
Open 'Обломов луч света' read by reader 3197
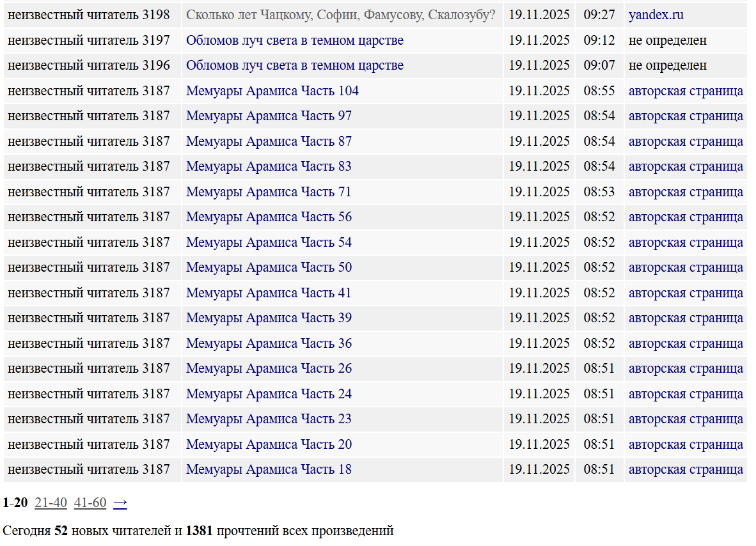point(294,40)
